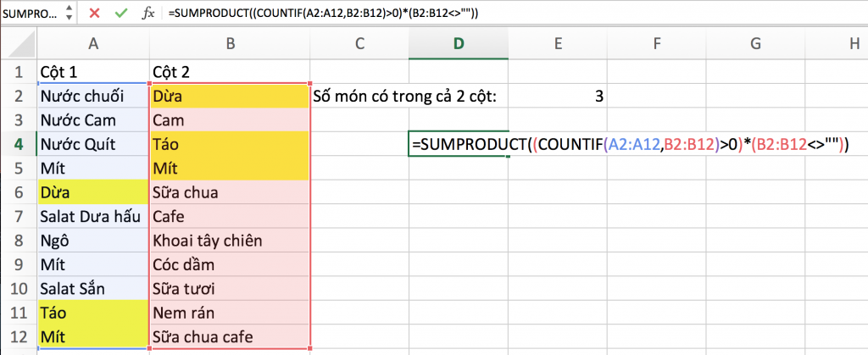This screenshot has width=868, height=355.
Task: Open the Insert Function fx dialog
Action: coord(148,14)
